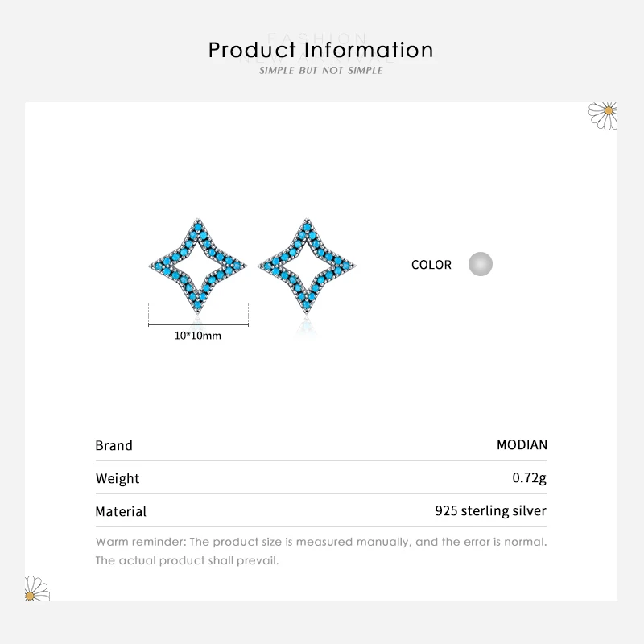The width and height of the screenshot is (644, 644).
Task: Click the Warm reminder text line
Action: point(321,542)
